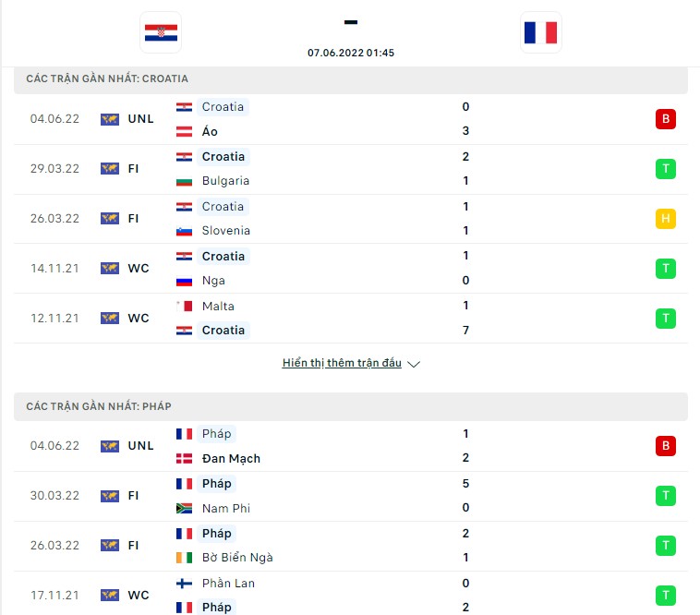Expand more matches via Hiển thị thêm trận đấu

pos(342,363)
